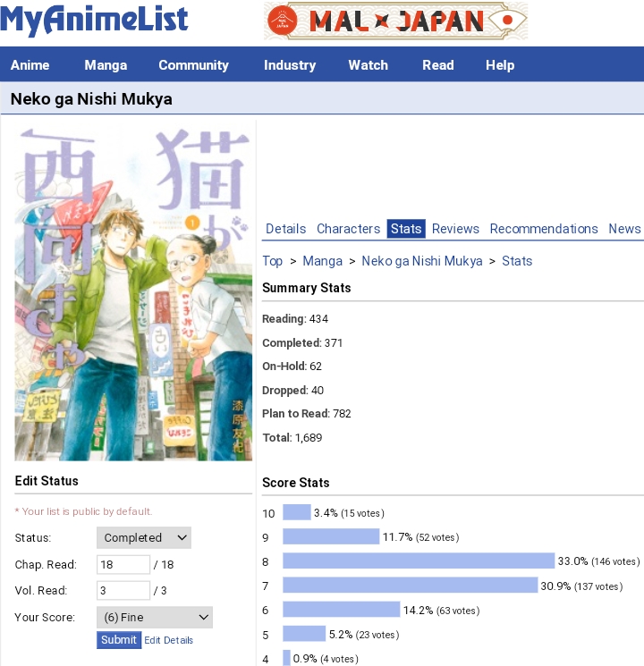Click the On-Hold: 62 stat
This screenshot has height=666, width=644.
[x=292, y=367]
